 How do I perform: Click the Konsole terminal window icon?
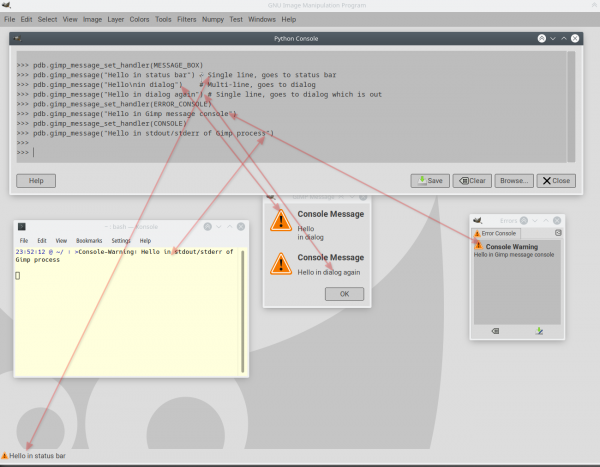[22, 227]
